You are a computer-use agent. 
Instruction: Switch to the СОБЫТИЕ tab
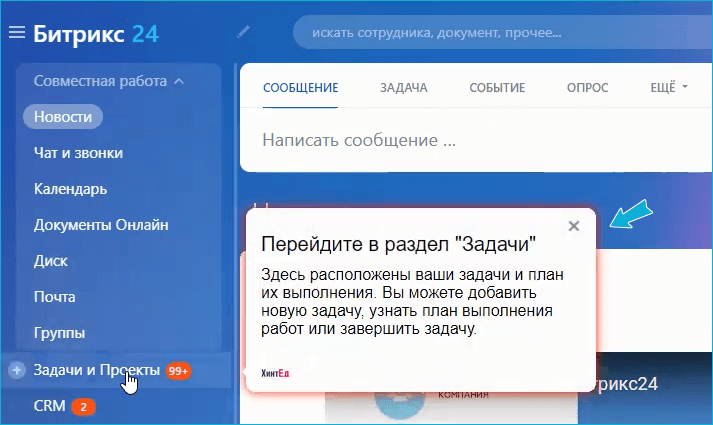pos(497,88)
